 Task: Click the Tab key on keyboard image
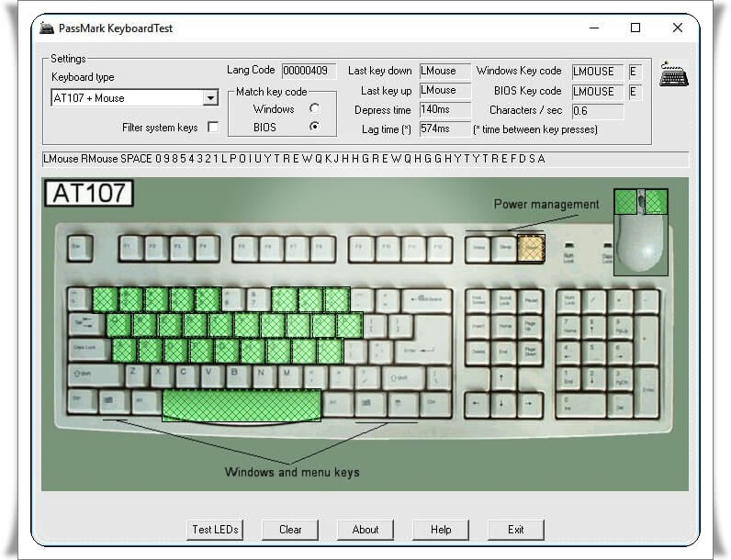click(85, 324)
